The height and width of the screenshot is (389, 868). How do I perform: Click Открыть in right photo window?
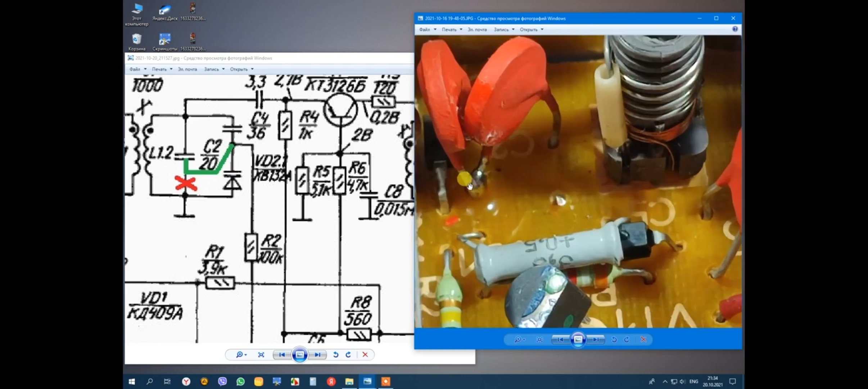coord(529,30)
